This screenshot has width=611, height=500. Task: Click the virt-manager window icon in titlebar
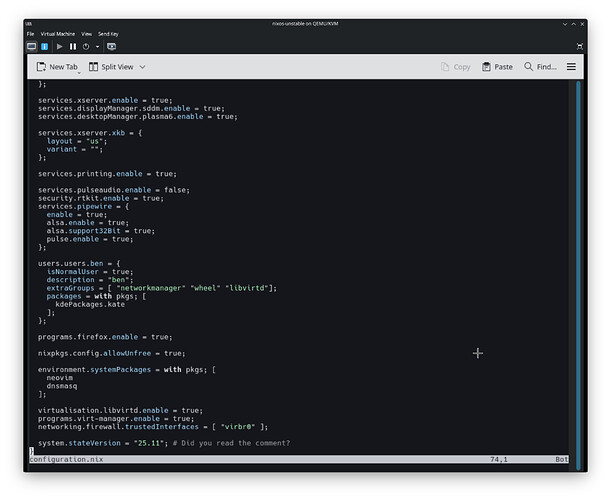pos(29,24)
